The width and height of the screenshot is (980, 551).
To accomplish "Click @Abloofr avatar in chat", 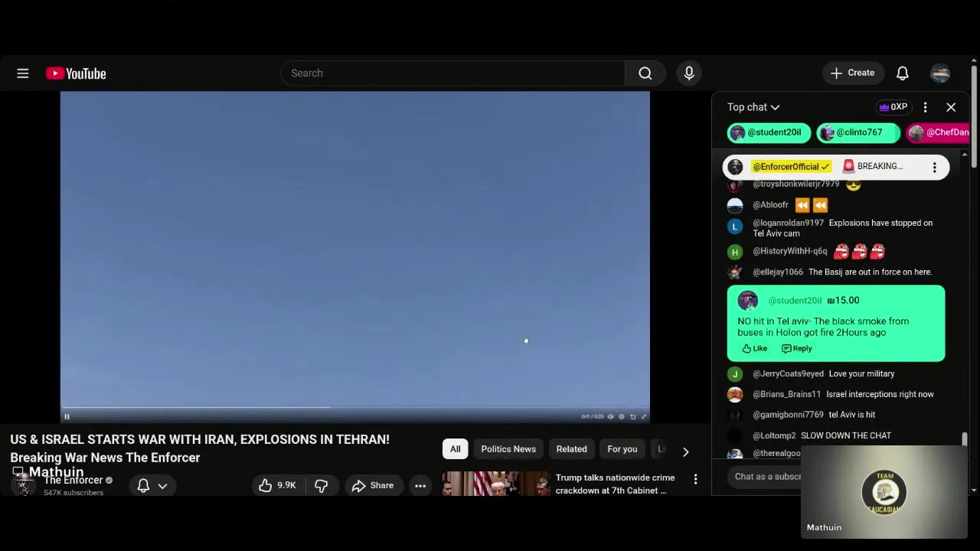I will click(735, 205).
